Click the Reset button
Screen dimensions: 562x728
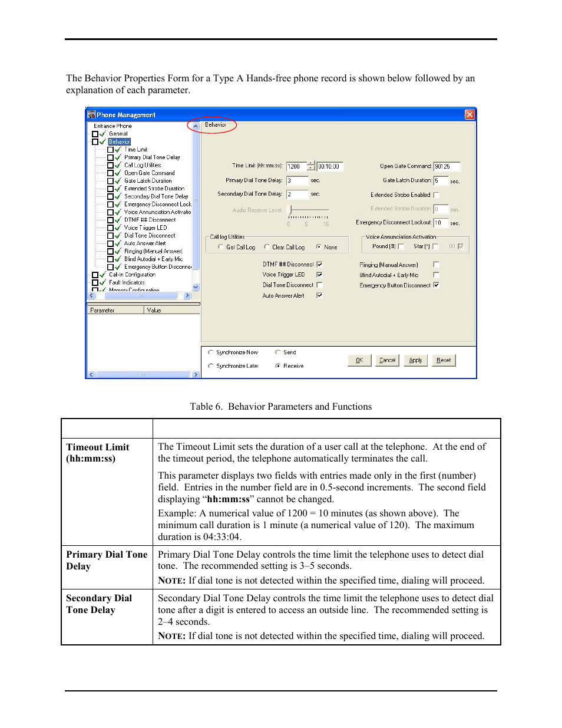click(444, 360)
